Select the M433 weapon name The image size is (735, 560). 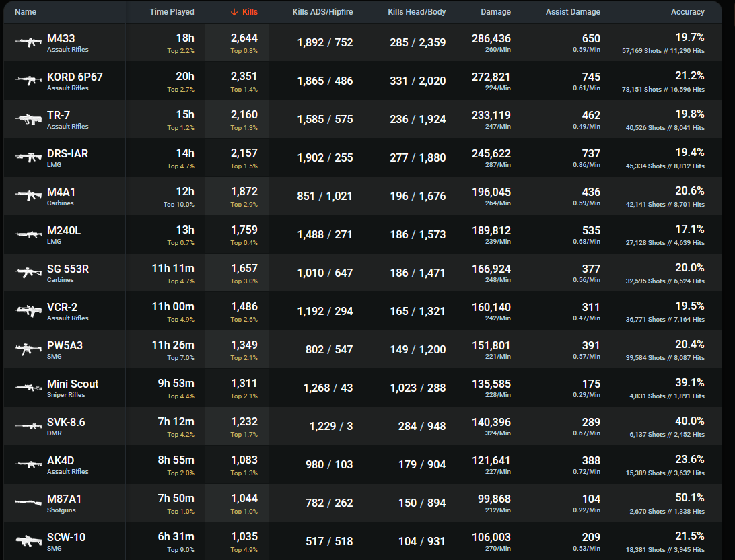pyautogui.click(x=61, y=38)
